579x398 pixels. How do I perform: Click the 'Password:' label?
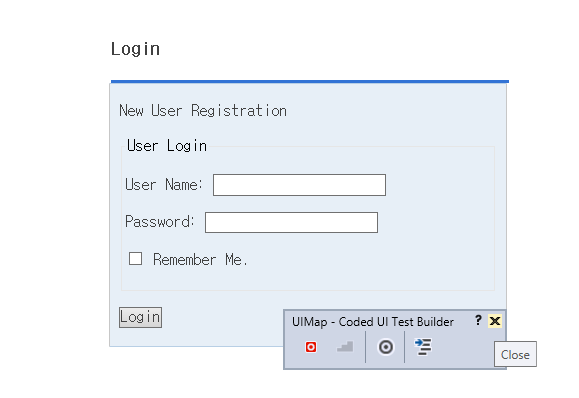click(x=160, y=222)
